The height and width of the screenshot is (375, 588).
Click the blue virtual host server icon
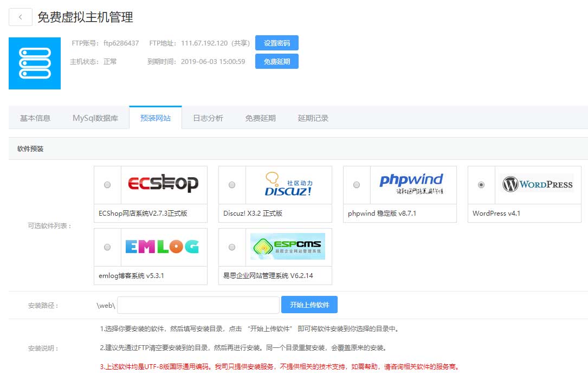[35, 63]
